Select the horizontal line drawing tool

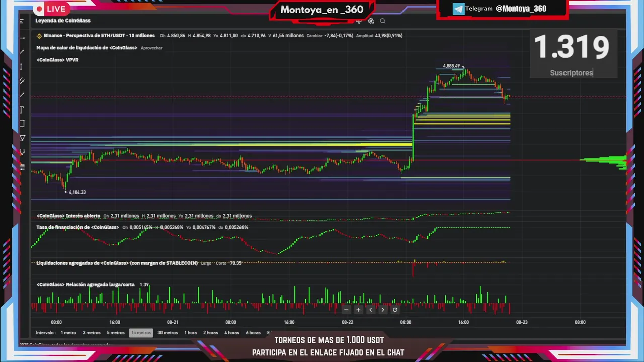click(22, 38)
